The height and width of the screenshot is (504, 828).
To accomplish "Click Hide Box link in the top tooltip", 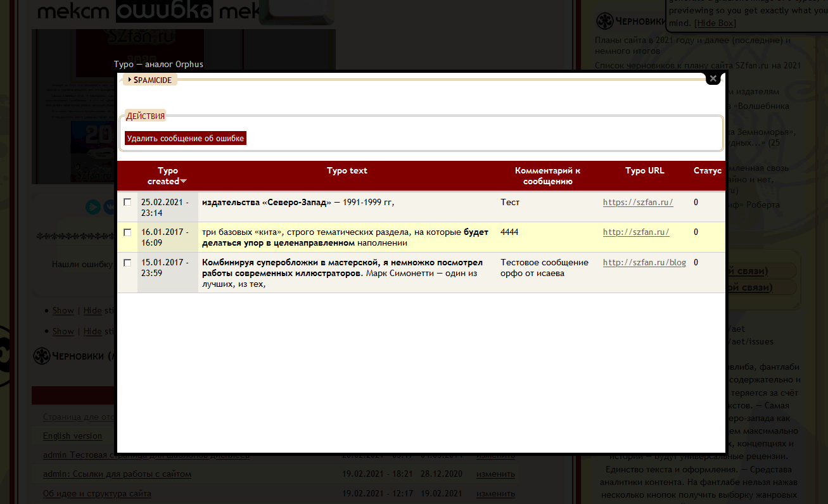I will pos(715,23).
